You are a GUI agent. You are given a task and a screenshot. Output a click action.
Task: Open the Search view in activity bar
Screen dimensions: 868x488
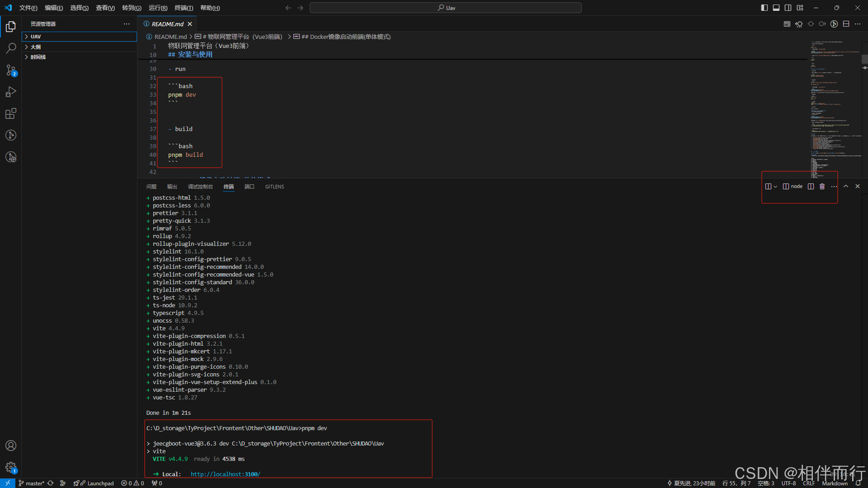click(x=11, y=48)
